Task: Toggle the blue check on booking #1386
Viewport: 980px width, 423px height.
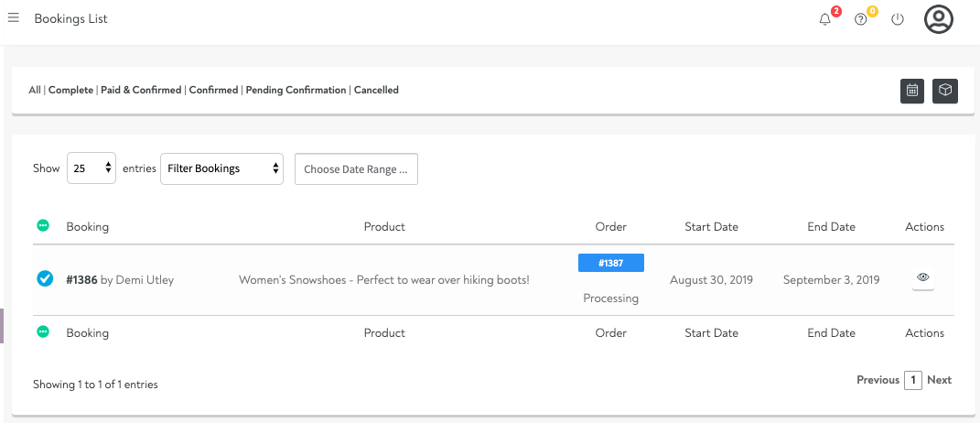Action: click(x=45, y=278)
